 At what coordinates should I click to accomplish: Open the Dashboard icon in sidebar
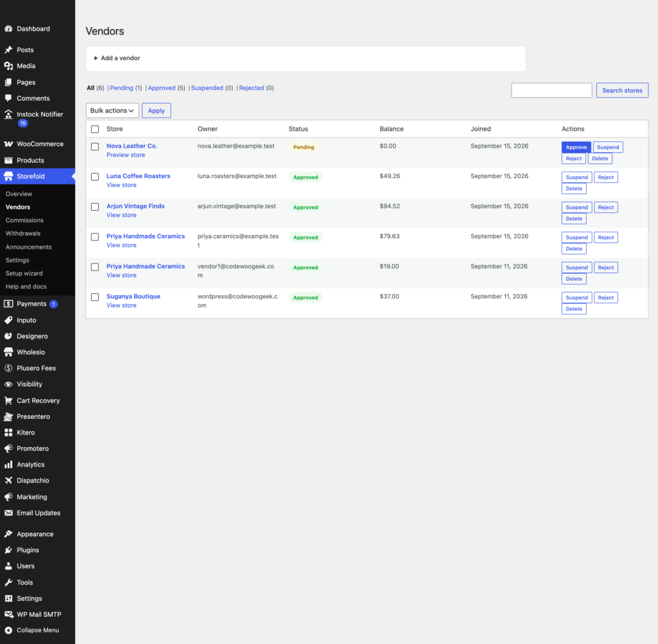8,28
